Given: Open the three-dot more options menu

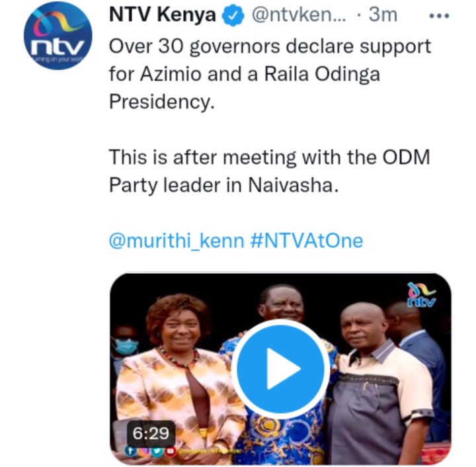Looking at the screenshot, I should tap(439, 16).
